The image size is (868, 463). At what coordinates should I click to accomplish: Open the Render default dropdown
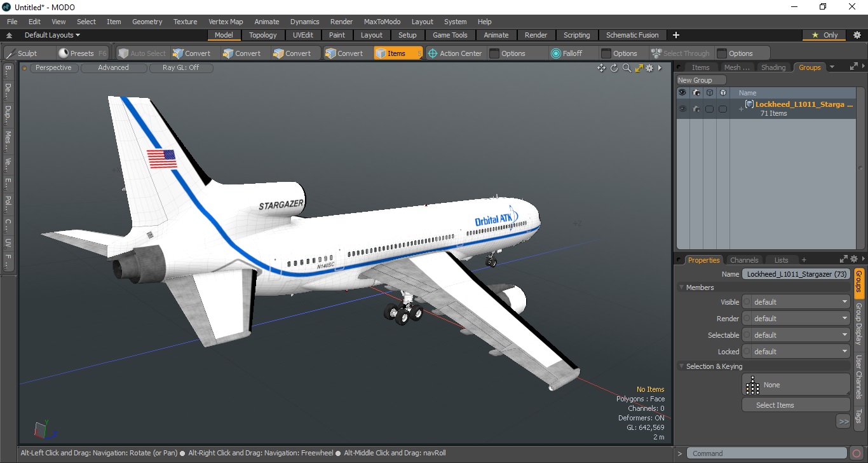coord(800,319)
